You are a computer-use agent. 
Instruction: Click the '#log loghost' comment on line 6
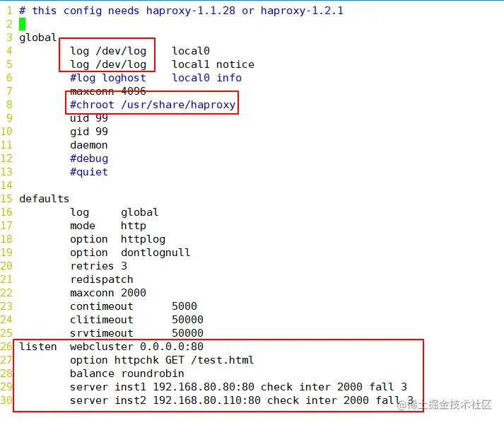pos(108,78)
